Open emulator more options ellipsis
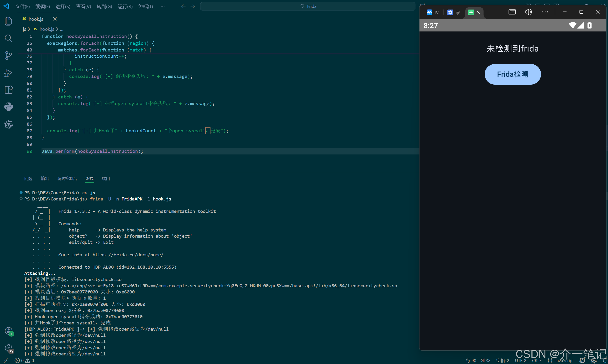 coord(545,12)
